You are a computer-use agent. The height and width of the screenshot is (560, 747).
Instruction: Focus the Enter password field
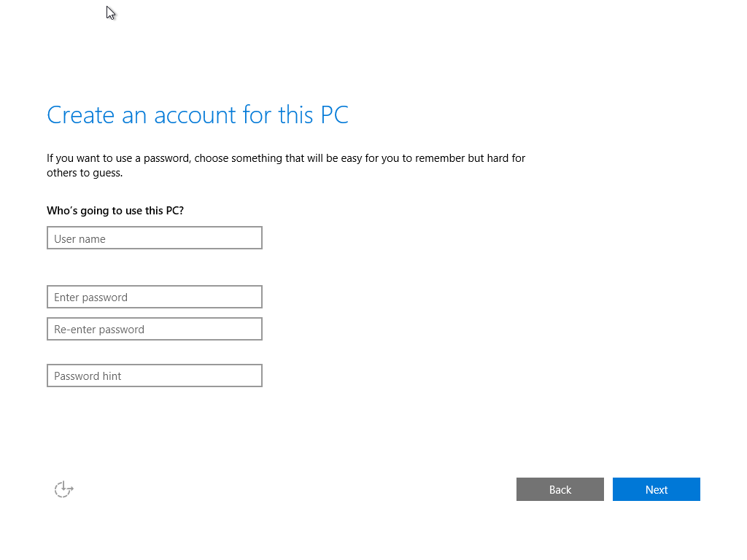click(154, 297)
